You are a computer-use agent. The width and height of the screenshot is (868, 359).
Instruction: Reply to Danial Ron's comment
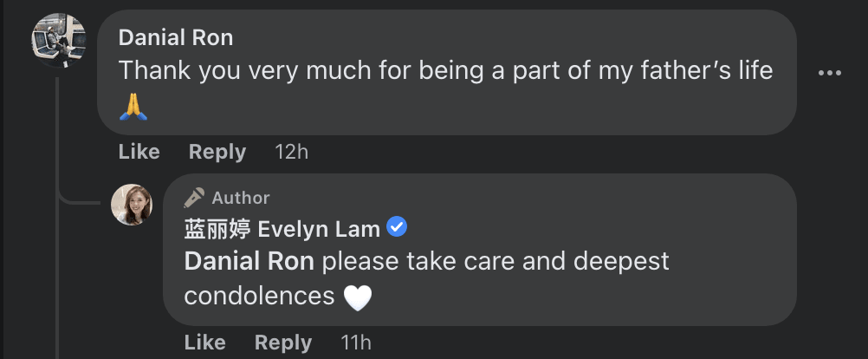click(x=217, y=152)
